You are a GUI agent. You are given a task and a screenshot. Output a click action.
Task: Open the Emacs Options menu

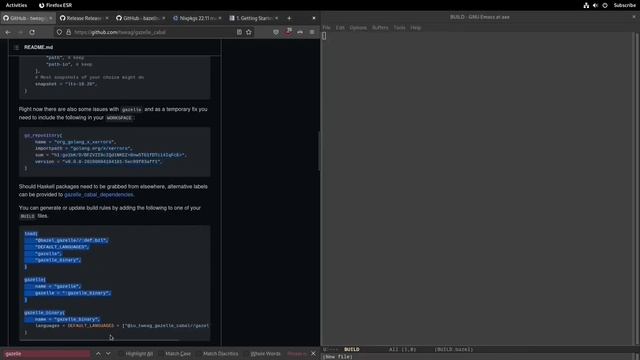pyautogui.click(x=358, y=27)
